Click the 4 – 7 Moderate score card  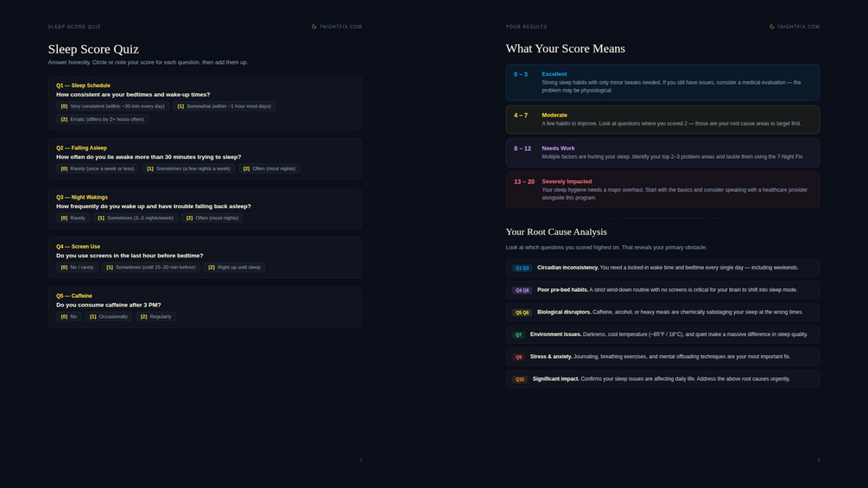pyautogui.click(x=662, y=119)
